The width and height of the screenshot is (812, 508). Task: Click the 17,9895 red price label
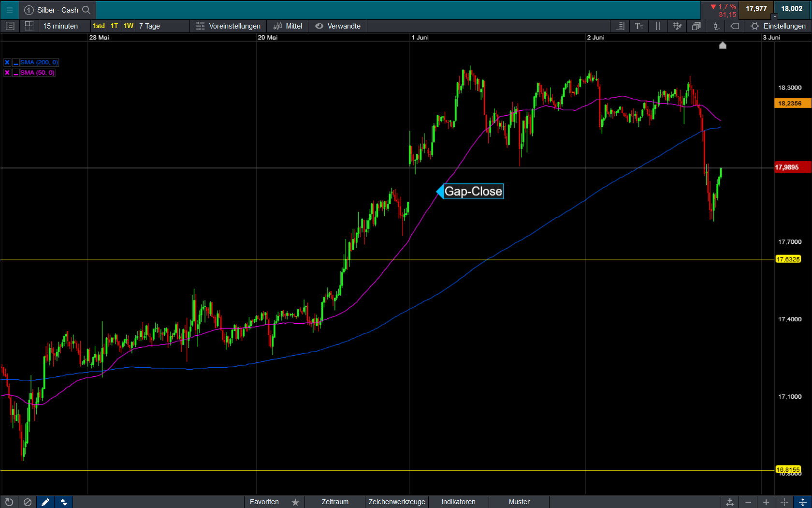coord(793,167)
